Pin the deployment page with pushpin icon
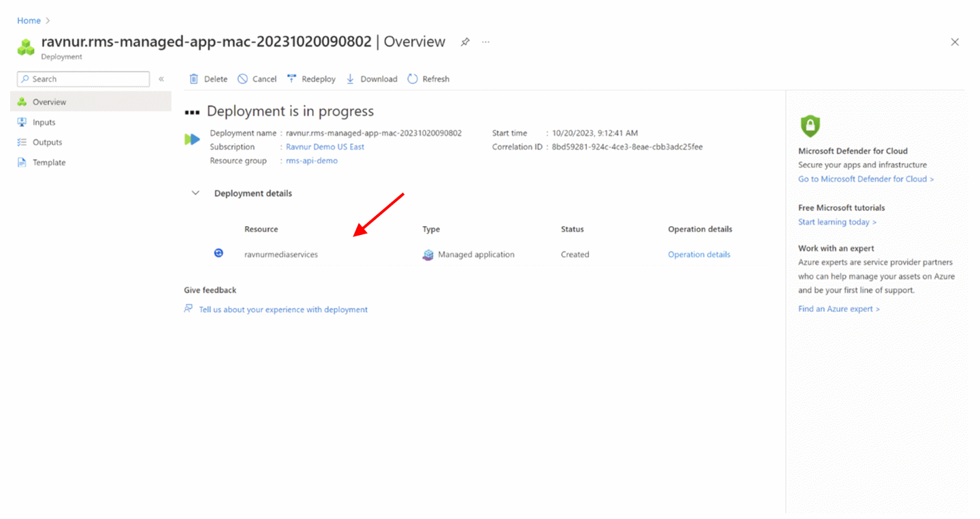Image resolution: width=980 pixels, height=519 pixels. tap(465, 42)
